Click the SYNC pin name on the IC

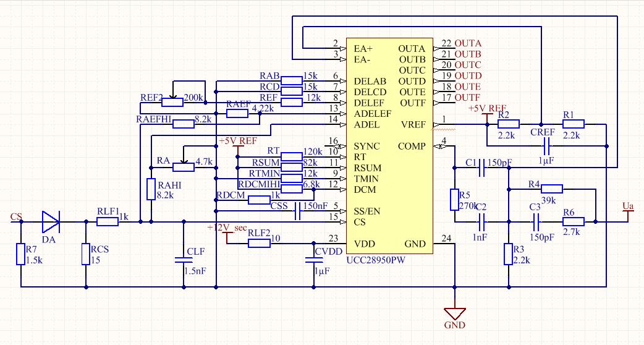pyautogui.click(x=366, y=146)
